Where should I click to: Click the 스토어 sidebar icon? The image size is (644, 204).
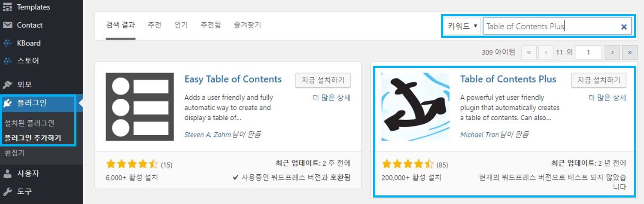(x=7, y=61)
